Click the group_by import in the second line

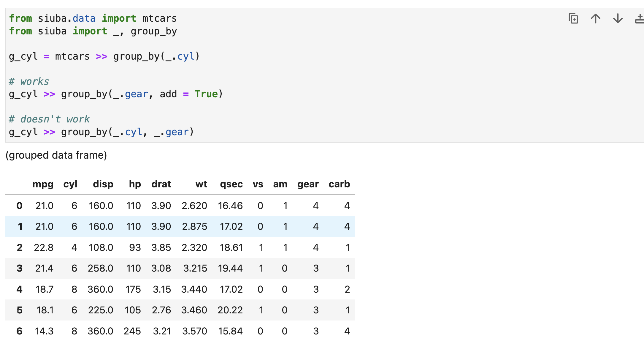154,31
